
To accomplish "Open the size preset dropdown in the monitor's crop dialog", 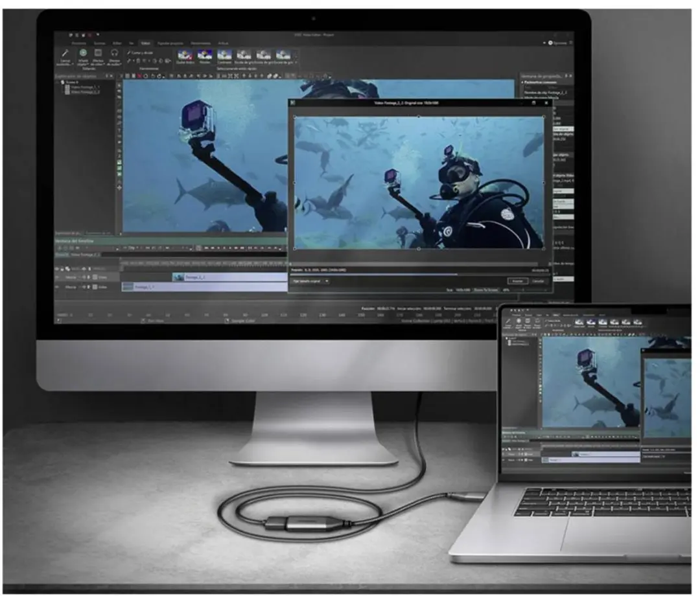I will pos(310,281).
